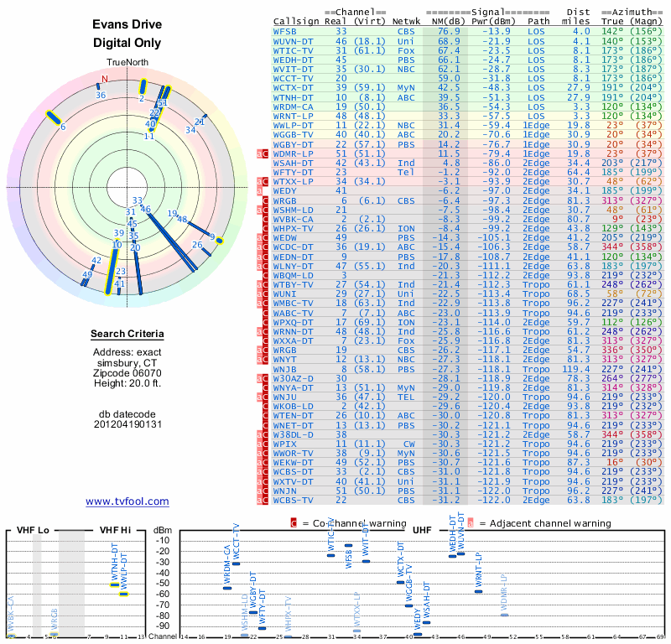Click the WEDW callsign
671x644 pixels.
point(284,238)
